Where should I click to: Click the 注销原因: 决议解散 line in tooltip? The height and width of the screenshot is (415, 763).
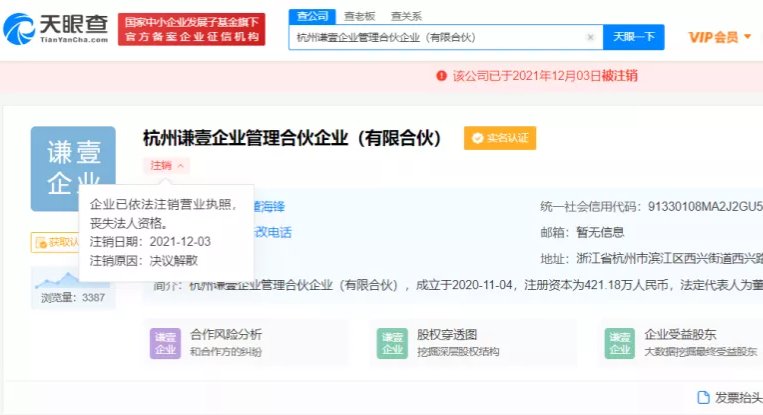[x=144, y=261]
